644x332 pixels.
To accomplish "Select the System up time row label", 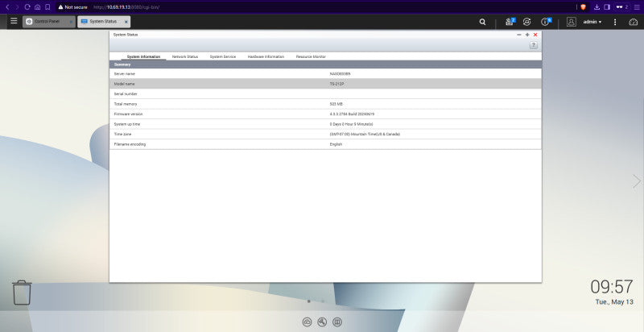I will 127,124.
